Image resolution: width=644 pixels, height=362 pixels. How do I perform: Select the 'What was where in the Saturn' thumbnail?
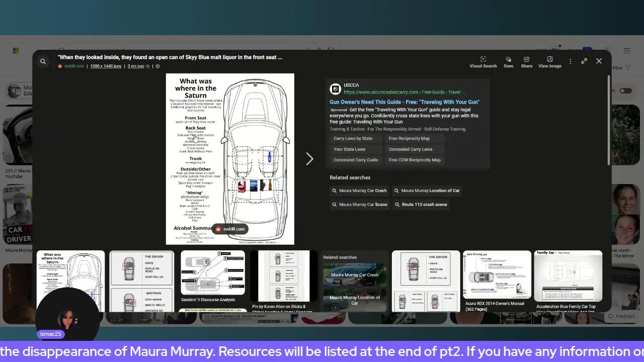click(70, 281)
